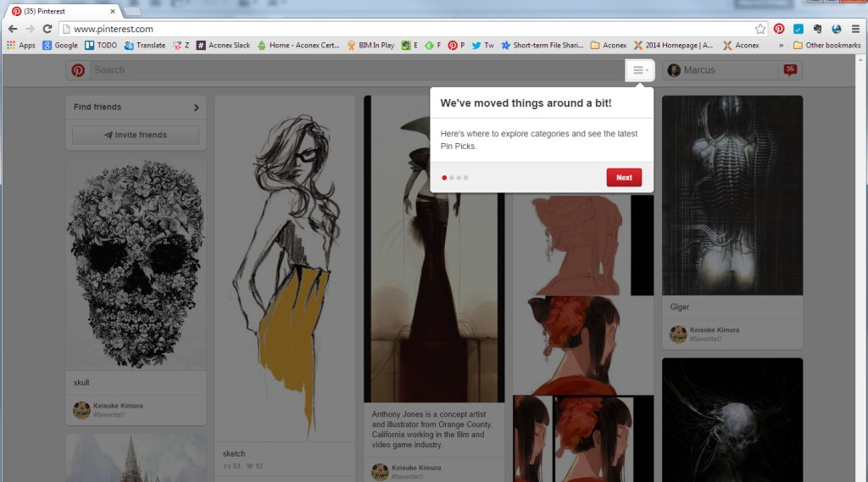Reload the page with the refresh icon
The height and width of the screenshot is (482, 868).
point(48,29)
